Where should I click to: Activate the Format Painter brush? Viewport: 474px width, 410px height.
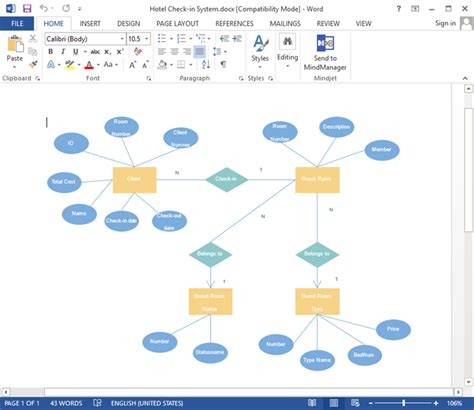click(33, 64)
